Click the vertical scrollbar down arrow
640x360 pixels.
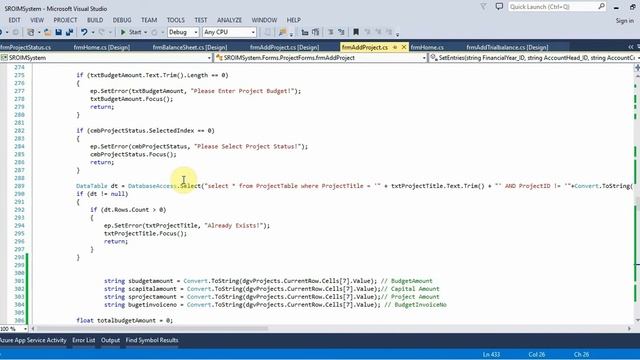point(637,320)
